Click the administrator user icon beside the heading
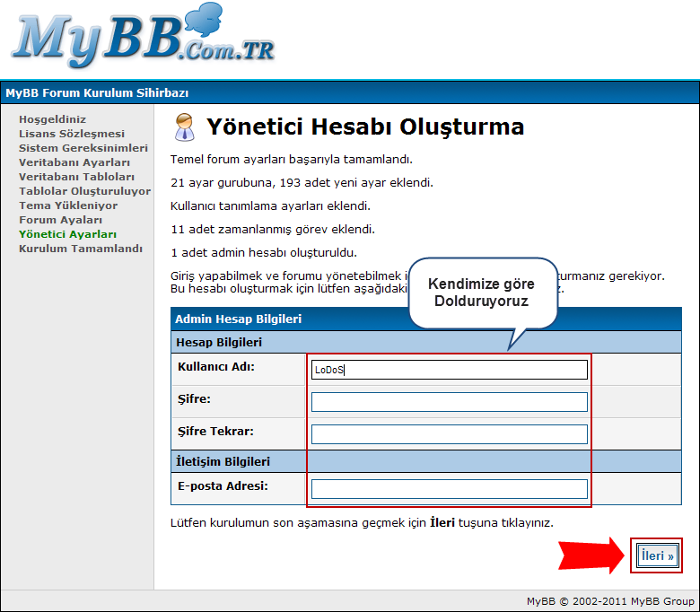This screenshot has width=700, height=612. pos(184,127)
